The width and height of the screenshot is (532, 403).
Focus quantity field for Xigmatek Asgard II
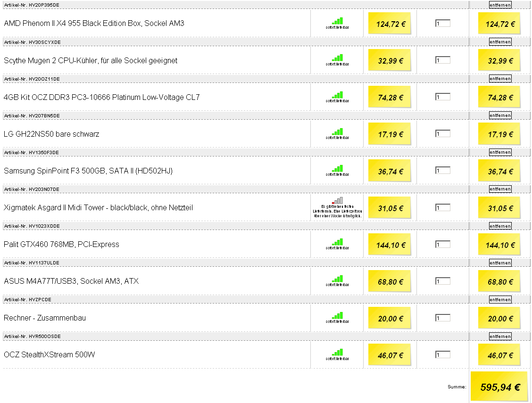tap(443, 207)
